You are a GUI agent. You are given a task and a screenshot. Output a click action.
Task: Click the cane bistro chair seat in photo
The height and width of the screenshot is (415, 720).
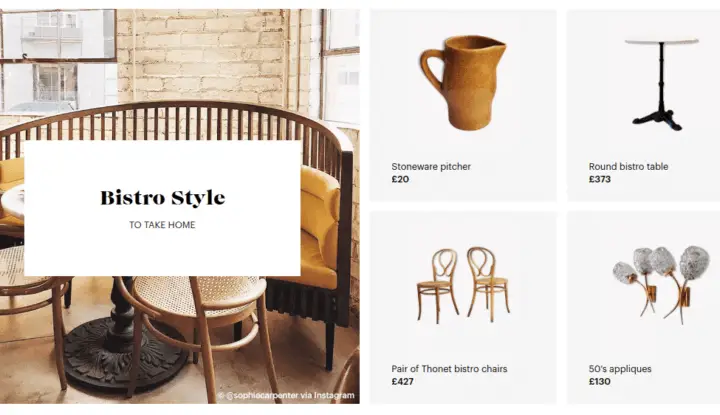(x=197, y=292)
